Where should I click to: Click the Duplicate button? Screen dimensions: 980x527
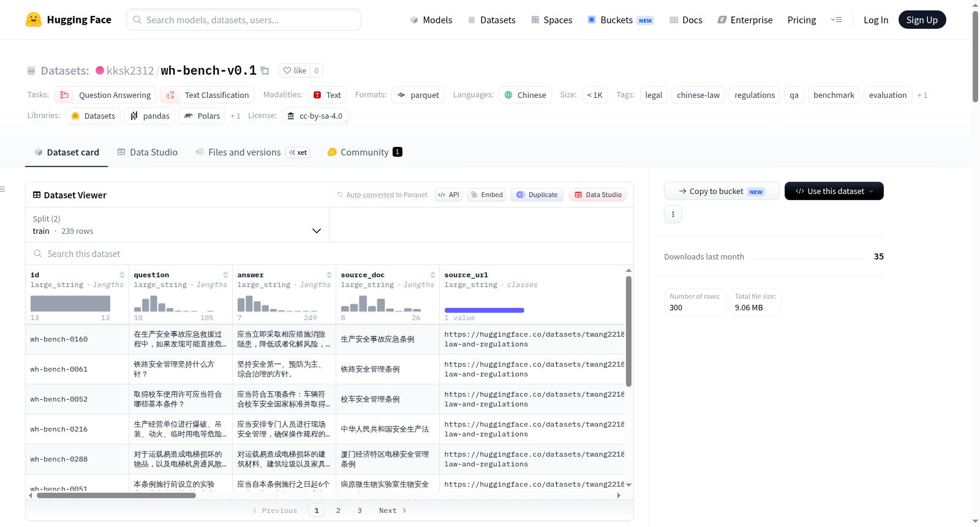[x=537, y=195]
